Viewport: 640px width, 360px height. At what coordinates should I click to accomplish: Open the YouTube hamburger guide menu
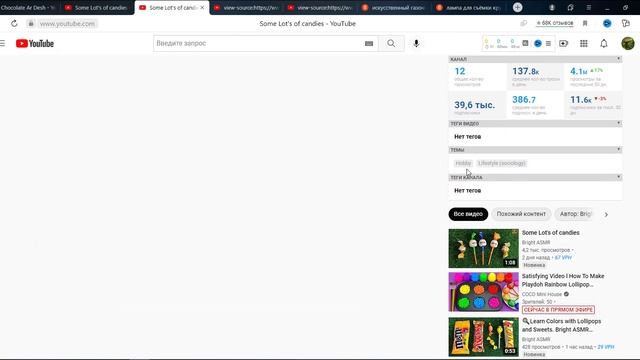coord(3,43)
